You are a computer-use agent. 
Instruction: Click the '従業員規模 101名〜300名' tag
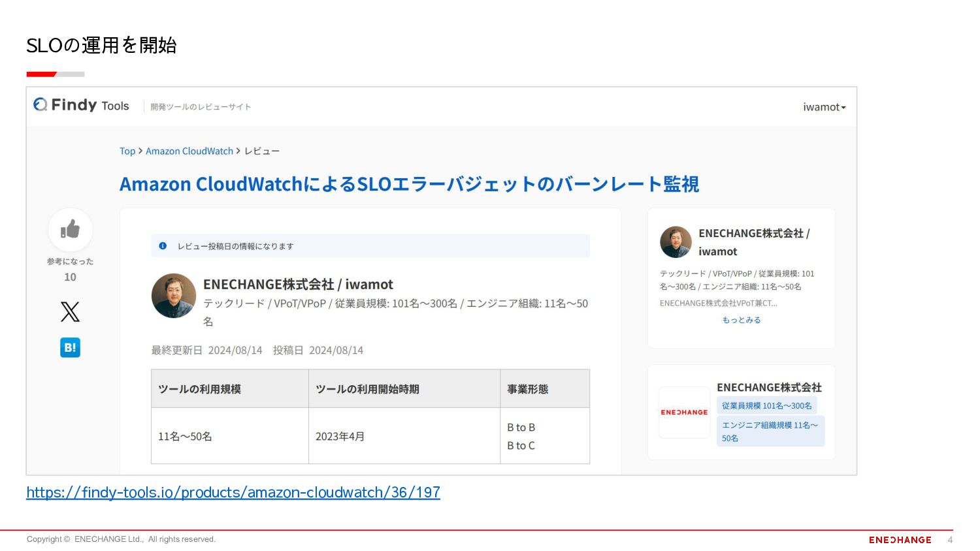(x=767, y=405)
